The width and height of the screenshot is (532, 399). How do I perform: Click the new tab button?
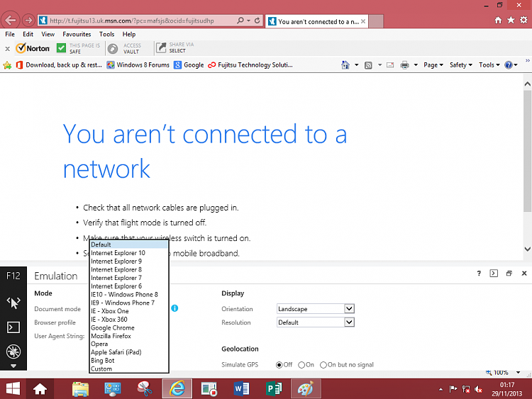[x=376, y=21]
